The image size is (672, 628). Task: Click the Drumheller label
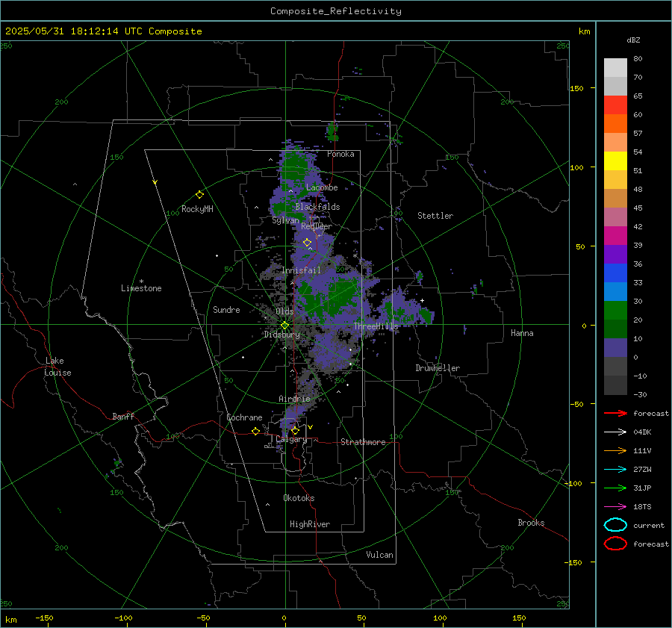pyautogui.click(x=438, y=368)
